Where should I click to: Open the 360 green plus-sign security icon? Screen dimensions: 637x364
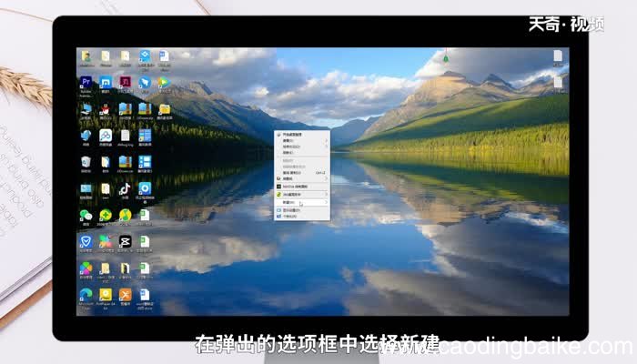coord(106,215)
